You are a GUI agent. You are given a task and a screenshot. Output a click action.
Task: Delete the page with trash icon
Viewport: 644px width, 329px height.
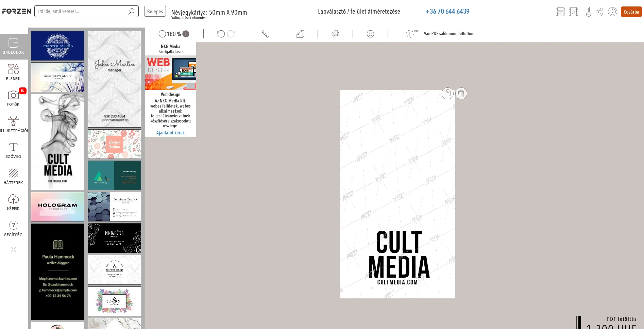(461, 93)
